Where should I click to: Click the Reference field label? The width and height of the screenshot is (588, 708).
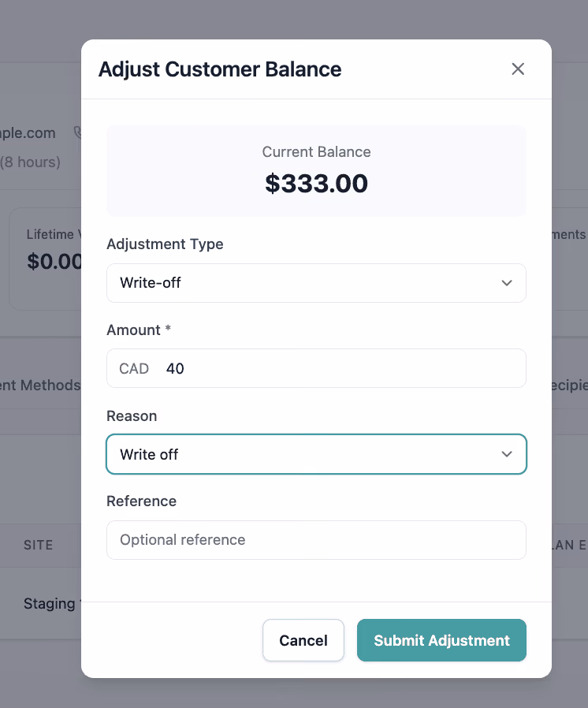[141, 501]
